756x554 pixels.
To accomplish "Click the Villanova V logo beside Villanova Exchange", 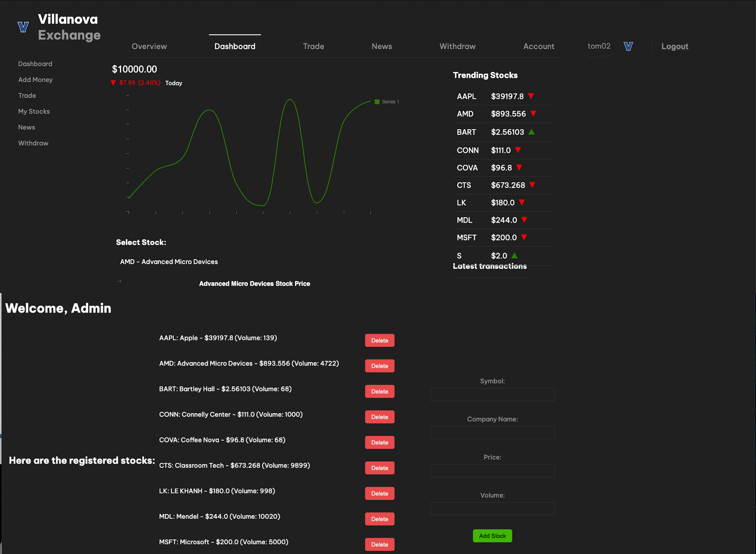I will coord(23,27).
